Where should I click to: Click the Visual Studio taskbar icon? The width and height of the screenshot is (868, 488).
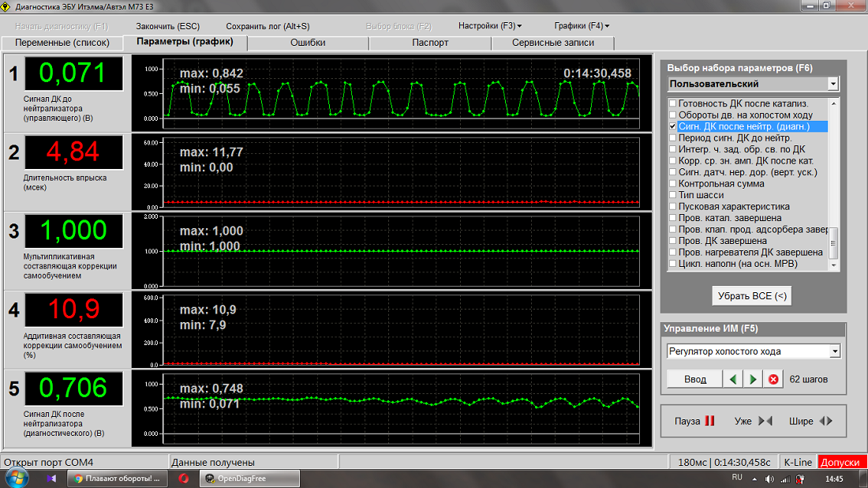click(x=51, y=478)
